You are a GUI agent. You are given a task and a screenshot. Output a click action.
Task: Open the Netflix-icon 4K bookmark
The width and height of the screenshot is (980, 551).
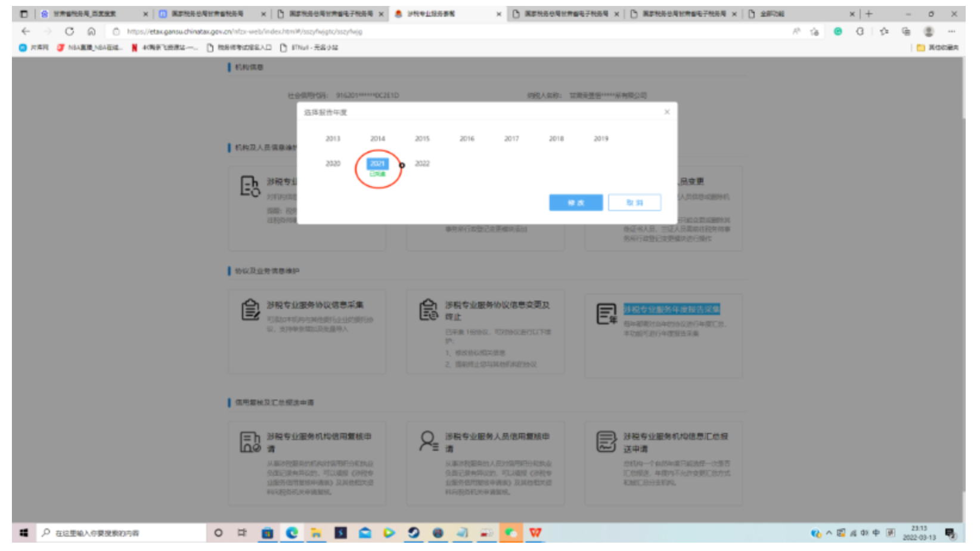[x=165, y=48]
